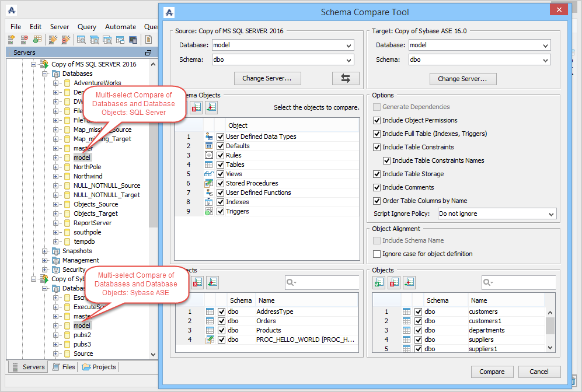Click the third table magnifier toolbar icon
Image resolution: width=582 pixels, height=392 pixels.
point(107,39)
